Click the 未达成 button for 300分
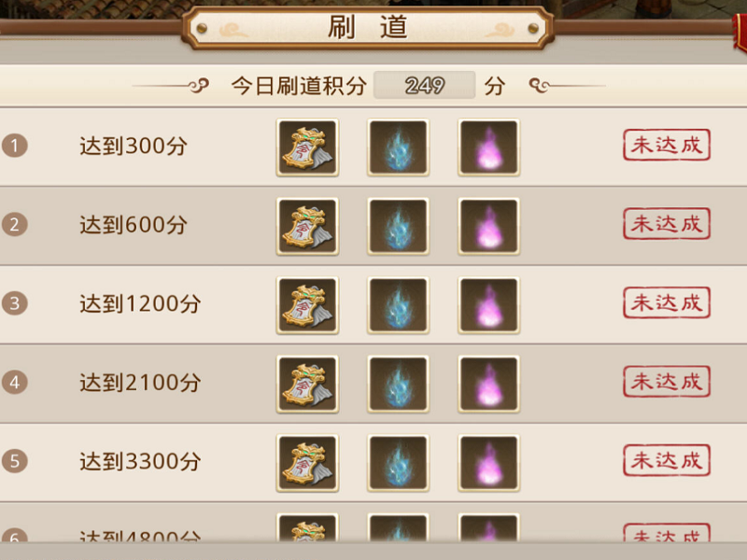Viewport: 747px width, 560px height. pos(667,145)
